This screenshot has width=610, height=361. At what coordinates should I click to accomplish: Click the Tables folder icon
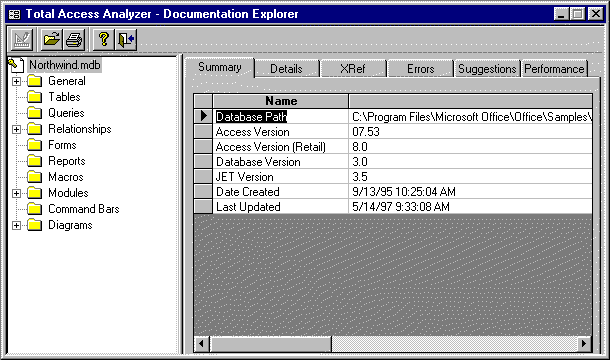(35, 97)
